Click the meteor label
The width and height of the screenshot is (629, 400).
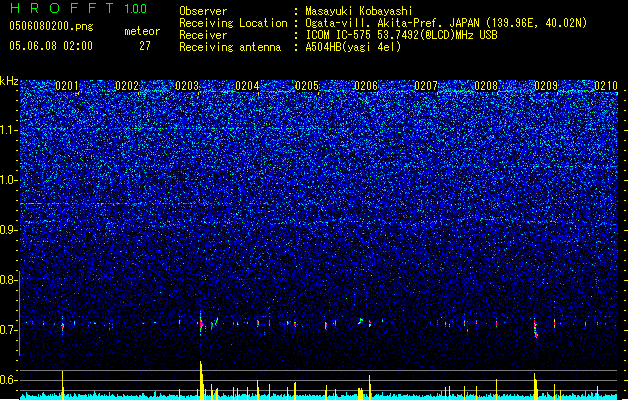142,31
